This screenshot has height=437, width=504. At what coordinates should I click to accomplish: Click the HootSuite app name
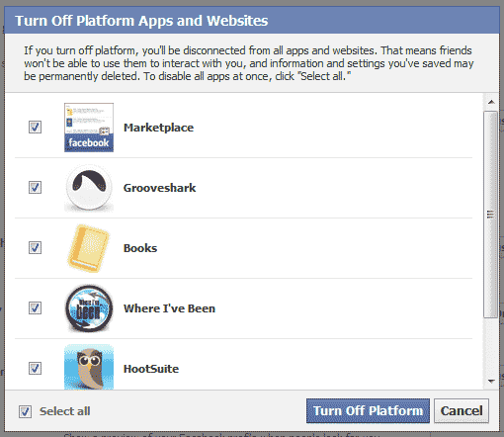(x=151, y=369)
